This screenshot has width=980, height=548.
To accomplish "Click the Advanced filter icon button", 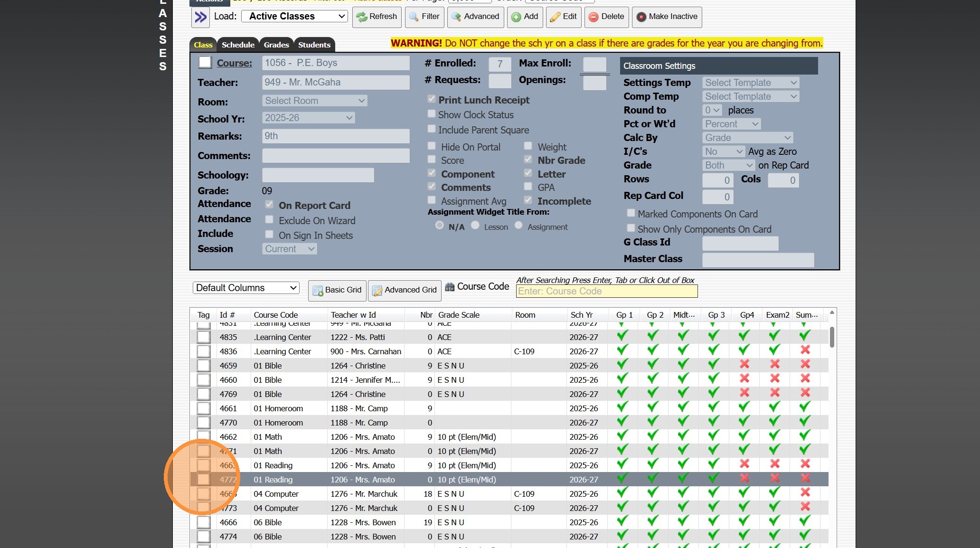I will click(x=475, y=17).
